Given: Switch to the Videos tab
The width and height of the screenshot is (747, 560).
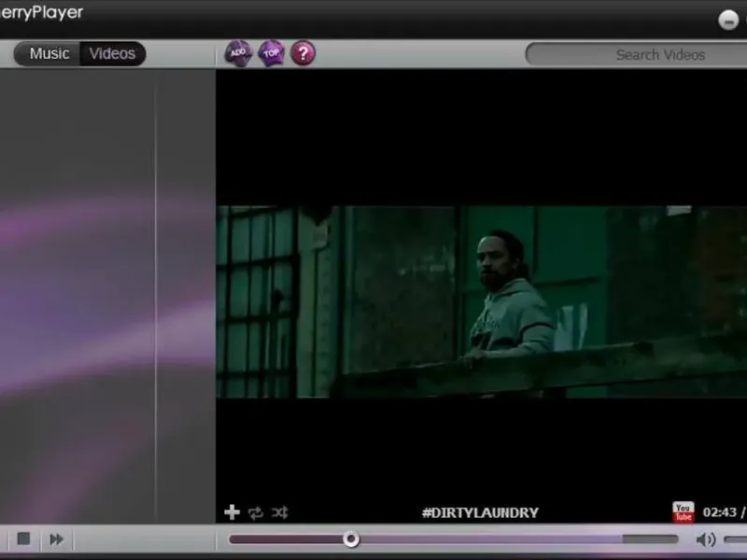Looking at the screenshot, I should pyautogui.click(x=112, y=54).
